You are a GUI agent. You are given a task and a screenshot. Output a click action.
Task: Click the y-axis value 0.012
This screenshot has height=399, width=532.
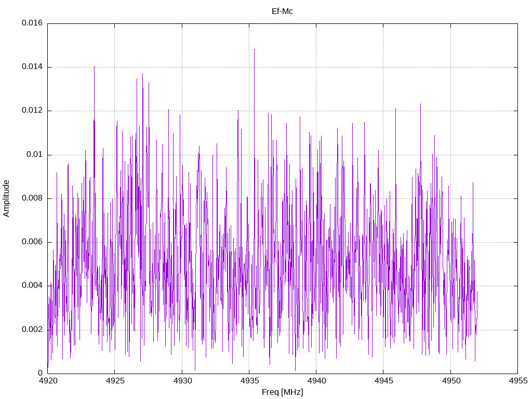32,111
